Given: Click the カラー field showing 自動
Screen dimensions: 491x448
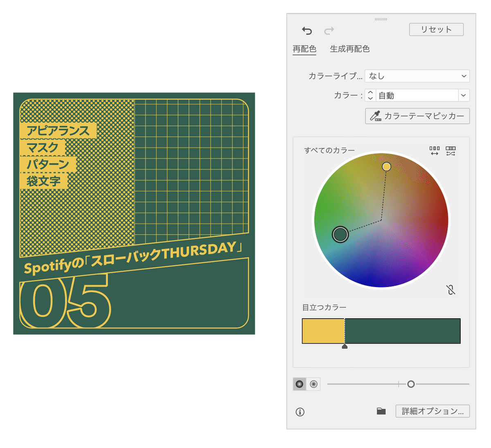Looking at the screenshot, I should tap(417, 95).
